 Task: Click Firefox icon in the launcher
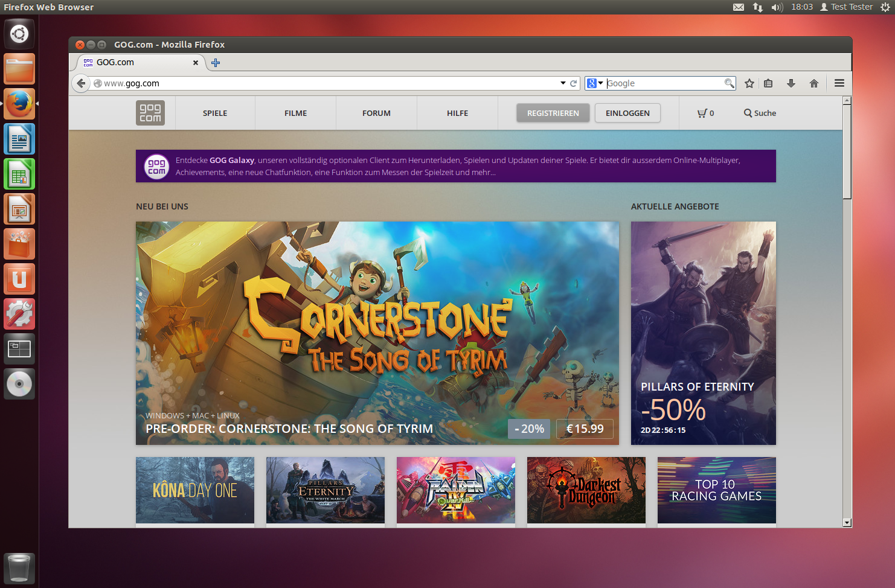[19, 104]
